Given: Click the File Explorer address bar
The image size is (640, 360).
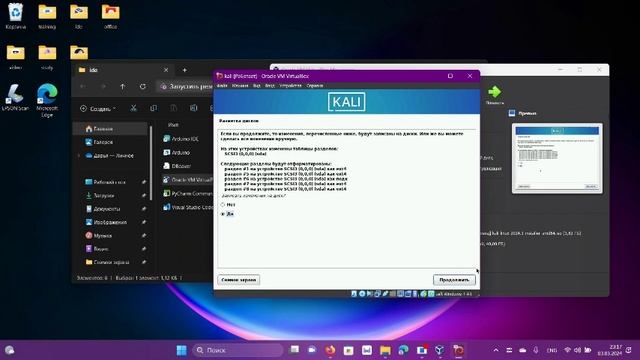Looking at the screenshot, I should [x=186, y=87].
